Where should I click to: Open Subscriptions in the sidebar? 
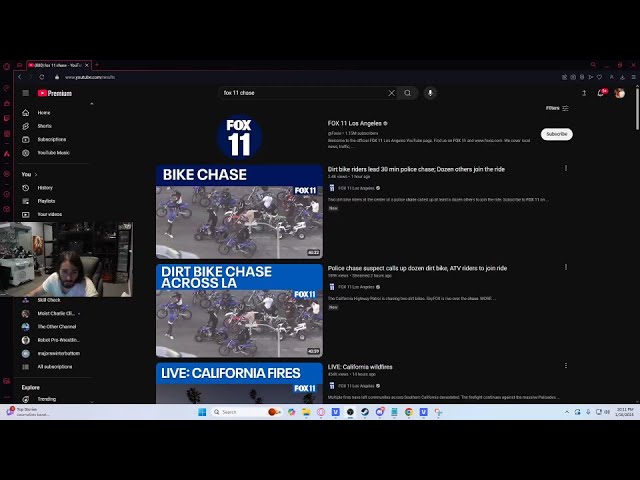(53, 140)
